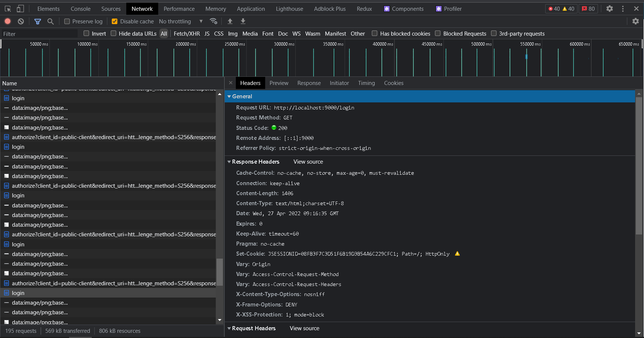Open DevTools settings gear
The image size is (644, 338).
(609, 9)
